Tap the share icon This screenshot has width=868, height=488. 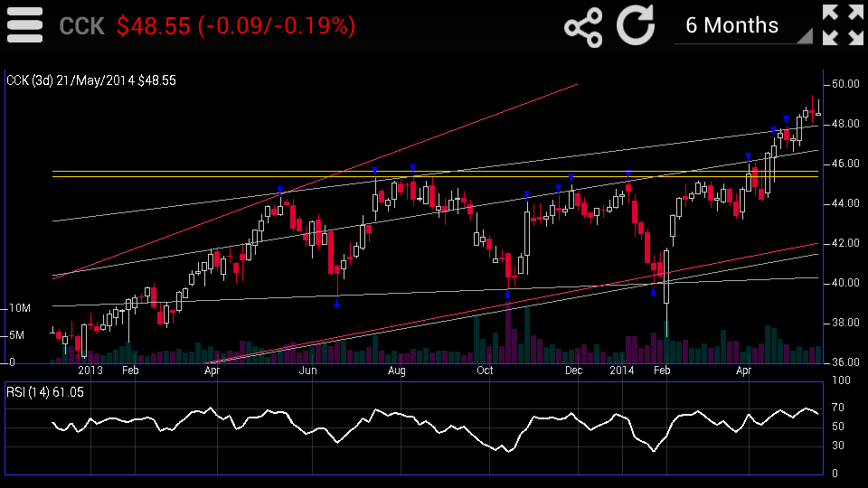(583, 26)
